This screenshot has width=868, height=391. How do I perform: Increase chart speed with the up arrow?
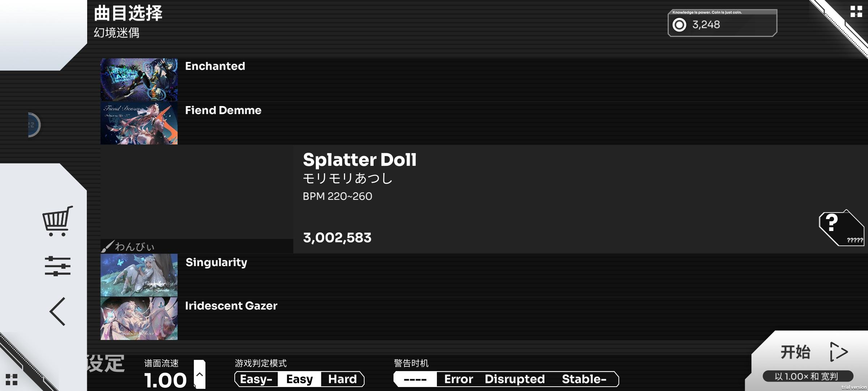(x=200, y=374)
